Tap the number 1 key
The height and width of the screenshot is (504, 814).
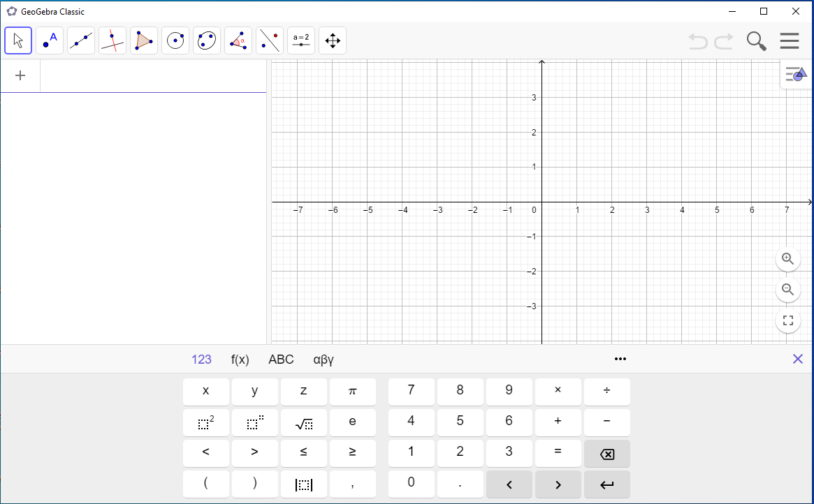point(411,453)
